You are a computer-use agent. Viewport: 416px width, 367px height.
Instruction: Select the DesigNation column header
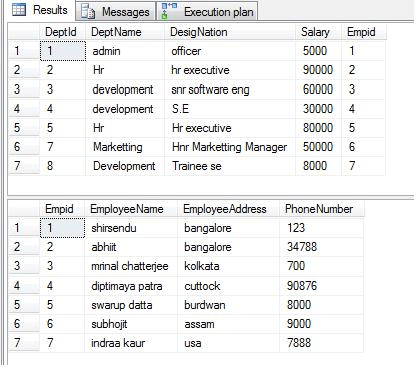click(230, 32)
